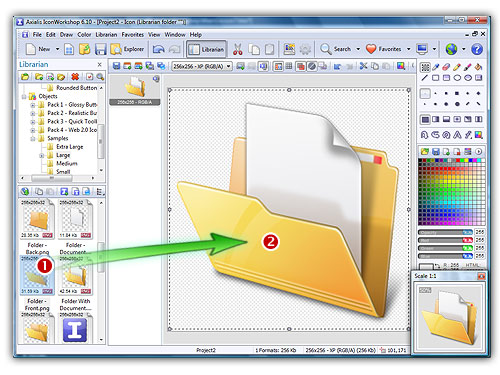Screen dimensions: 500x375
Task: Pick the Pencil tool in the tools palette
Action: point(457,67)
